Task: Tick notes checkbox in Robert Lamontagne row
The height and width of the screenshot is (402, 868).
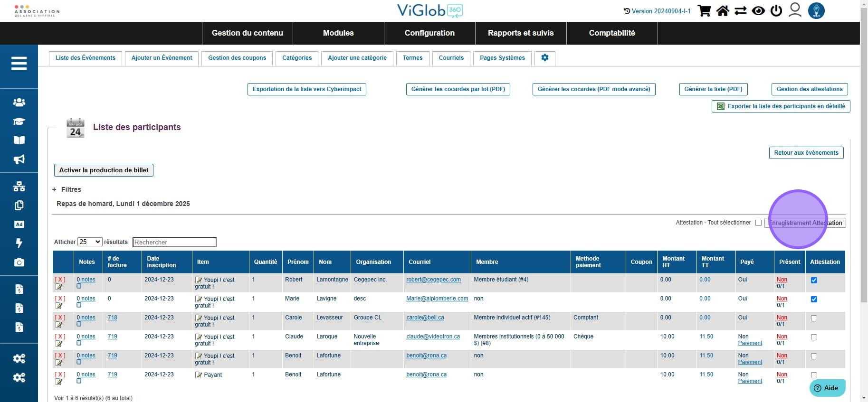Action: click(79, 286)
